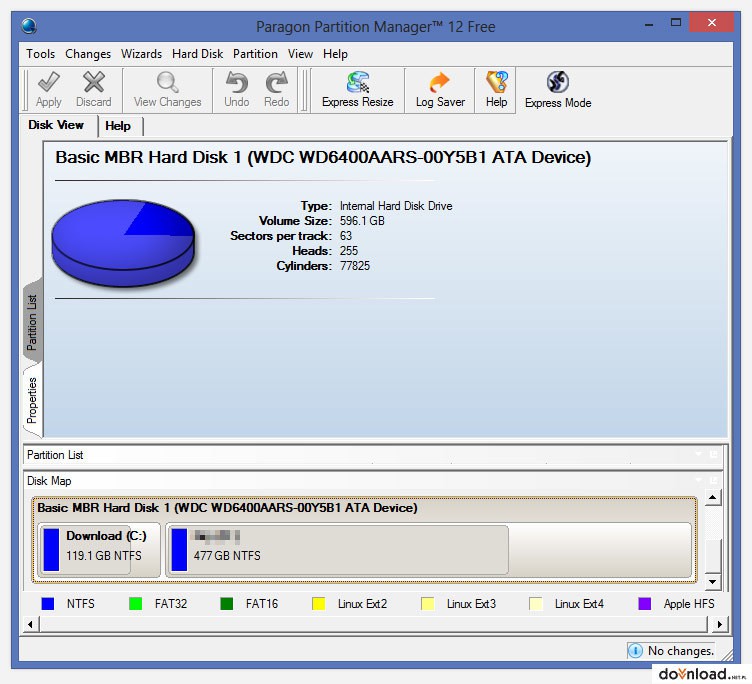Image resolution: width=752 pixels, height=684 pixels.
Task: Click horizontal scrollbar left arrow
Action: point(31,624)
